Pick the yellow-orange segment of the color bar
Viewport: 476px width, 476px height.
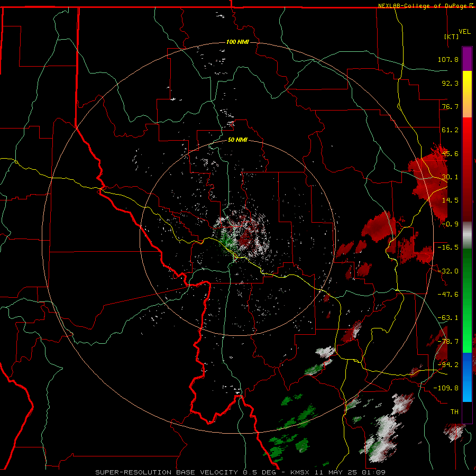(x=467, y=94)
